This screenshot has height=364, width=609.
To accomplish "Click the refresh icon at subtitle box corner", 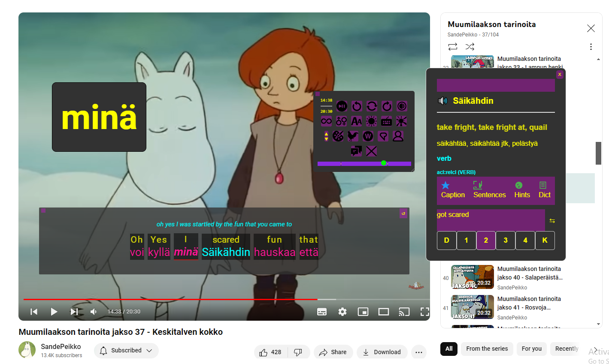I will (403, 213).
